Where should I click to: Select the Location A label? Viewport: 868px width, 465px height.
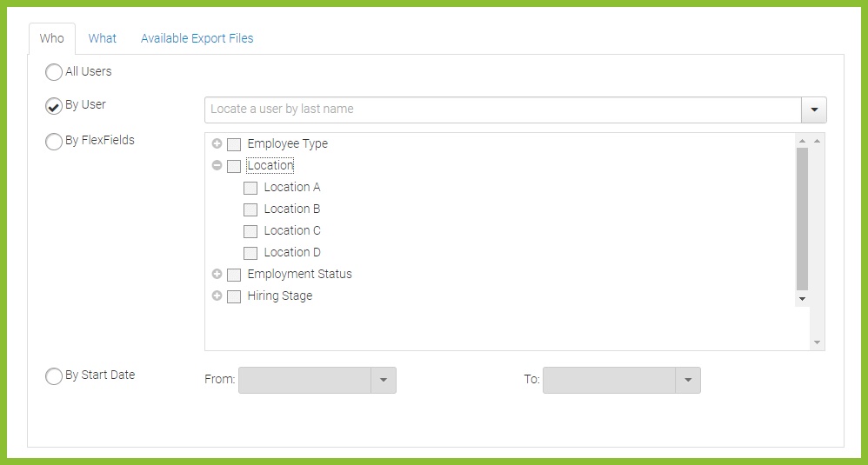(x=291, y=187)
